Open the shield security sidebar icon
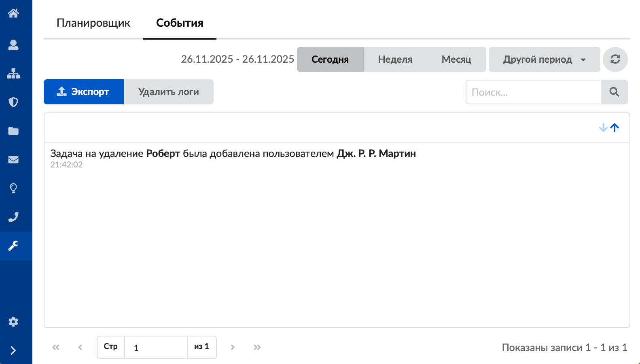The image size is (640, 364). [13, 102]
